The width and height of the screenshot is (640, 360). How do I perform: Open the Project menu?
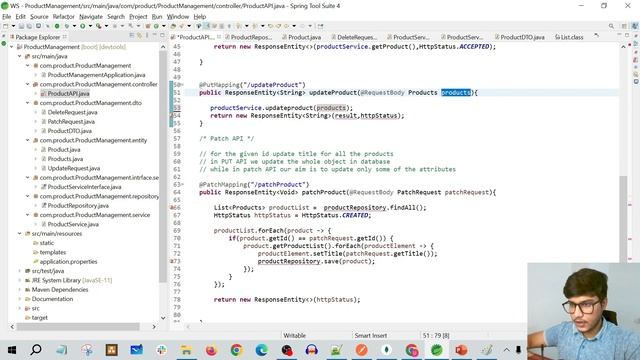138,17
